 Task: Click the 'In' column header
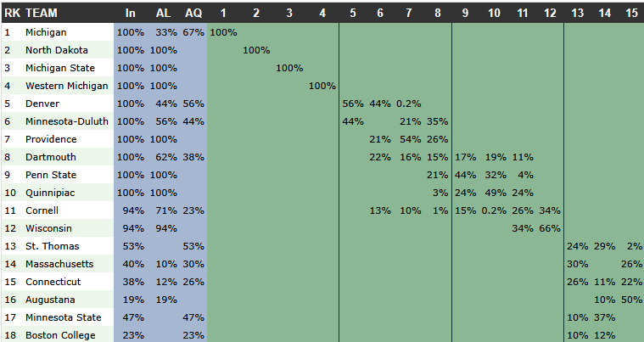click(130, 14)
